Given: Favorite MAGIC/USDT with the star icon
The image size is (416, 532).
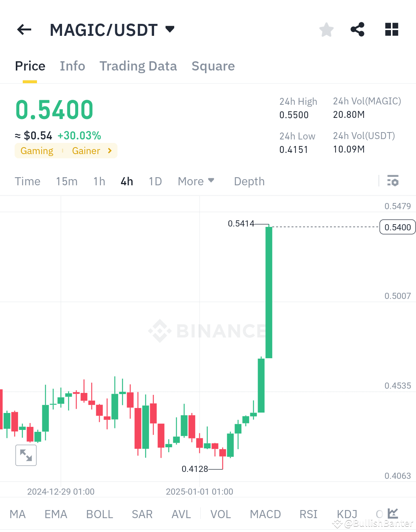Looking at the screenshot, I should [x=326, y=30].
